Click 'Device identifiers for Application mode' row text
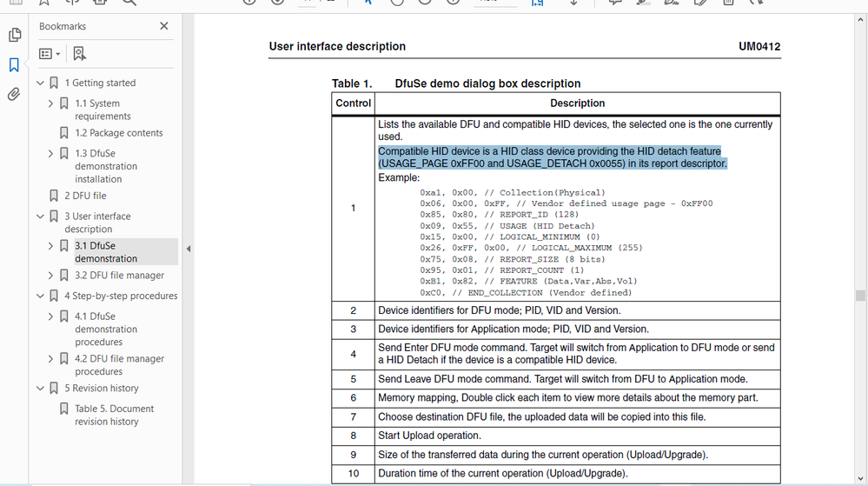Image resolution: width=868 pixels, height=486 pixels. point(514,330)
